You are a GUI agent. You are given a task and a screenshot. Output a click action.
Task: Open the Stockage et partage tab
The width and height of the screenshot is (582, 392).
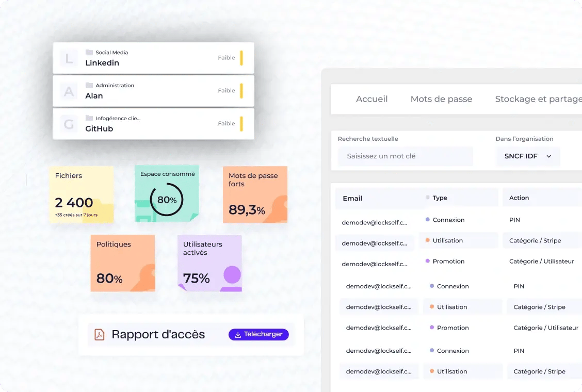pos(538,99)
